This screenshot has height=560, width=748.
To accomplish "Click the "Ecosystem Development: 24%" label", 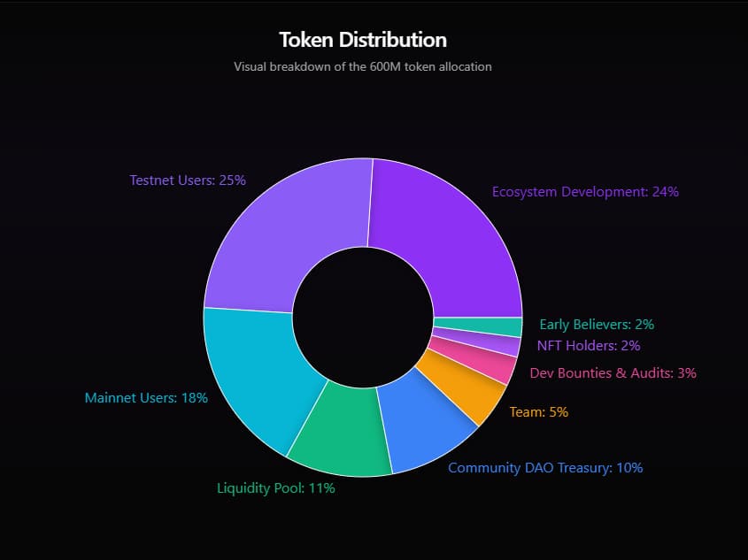I will (x=585, y=191).
